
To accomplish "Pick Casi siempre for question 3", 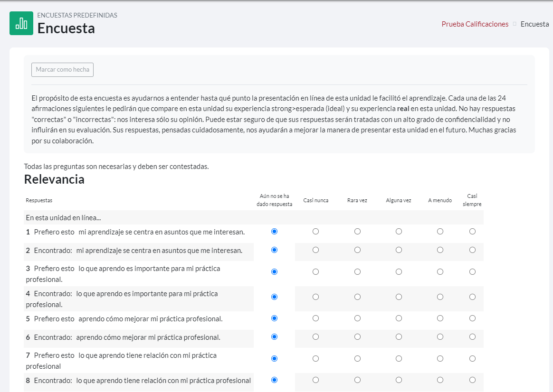I will pyautogui.click(x=472, y=272).
